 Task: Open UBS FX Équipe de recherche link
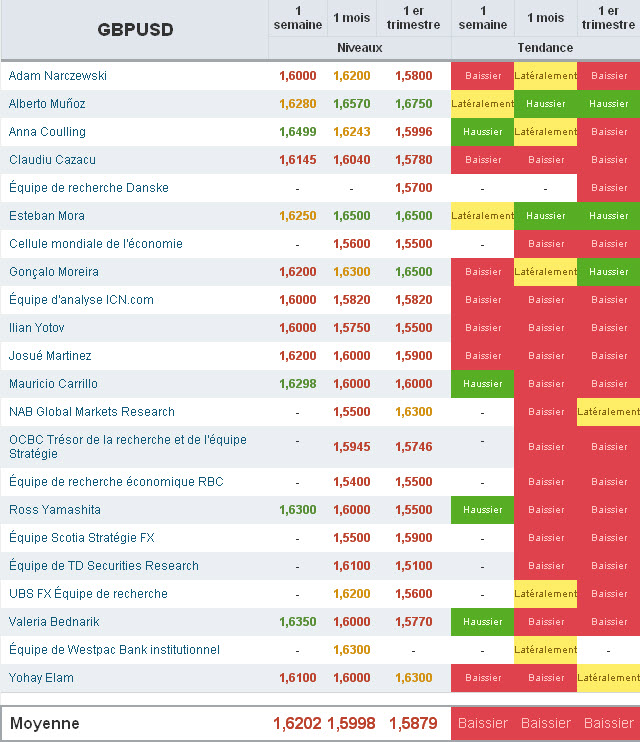click(89, 593)
